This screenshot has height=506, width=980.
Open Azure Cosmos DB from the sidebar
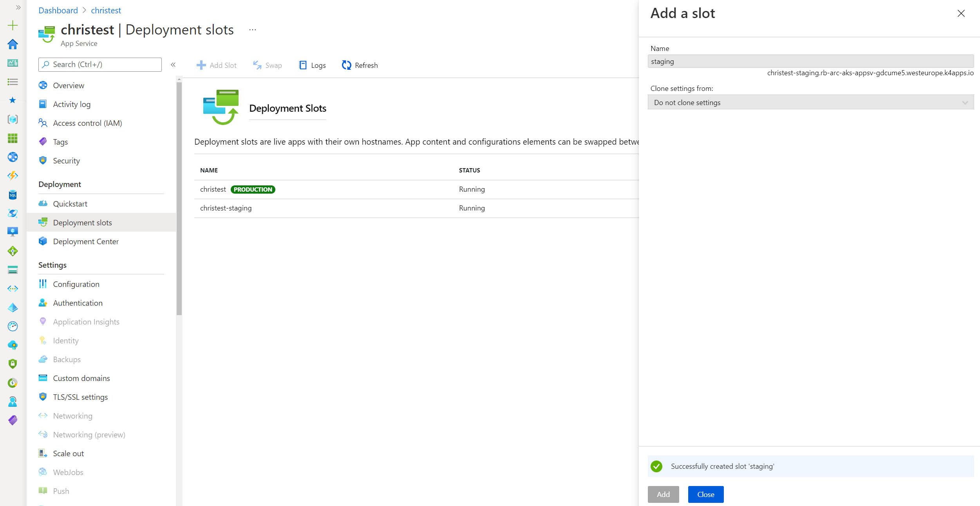(x=13, y=213)
